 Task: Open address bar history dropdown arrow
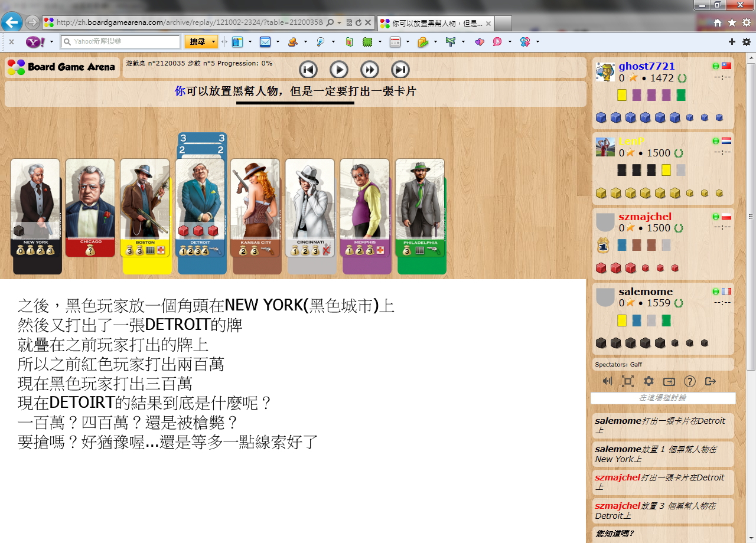(340, 22)
